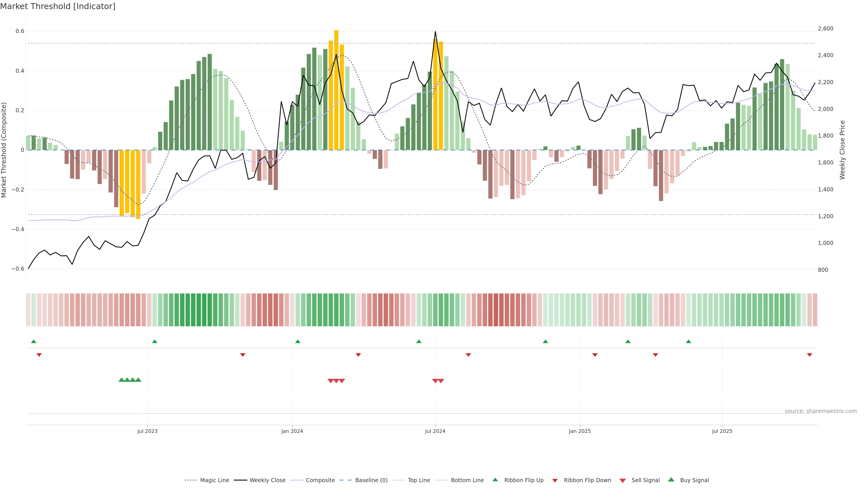
Task: Click Jan 2025 x-axis label
Action: pos(580,431)
